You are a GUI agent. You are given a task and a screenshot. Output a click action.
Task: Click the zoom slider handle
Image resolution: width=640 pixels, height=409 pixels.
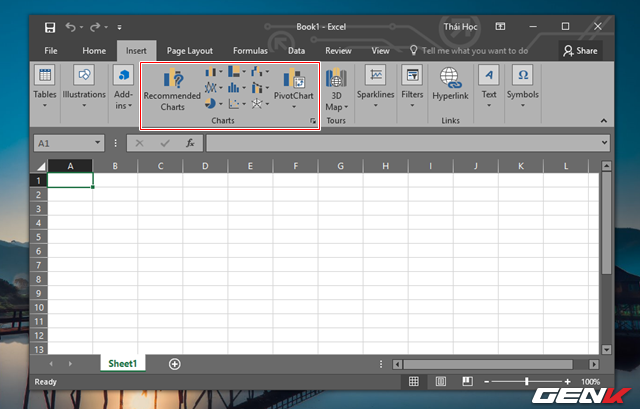pyautogui.click(x=527, y=381)
